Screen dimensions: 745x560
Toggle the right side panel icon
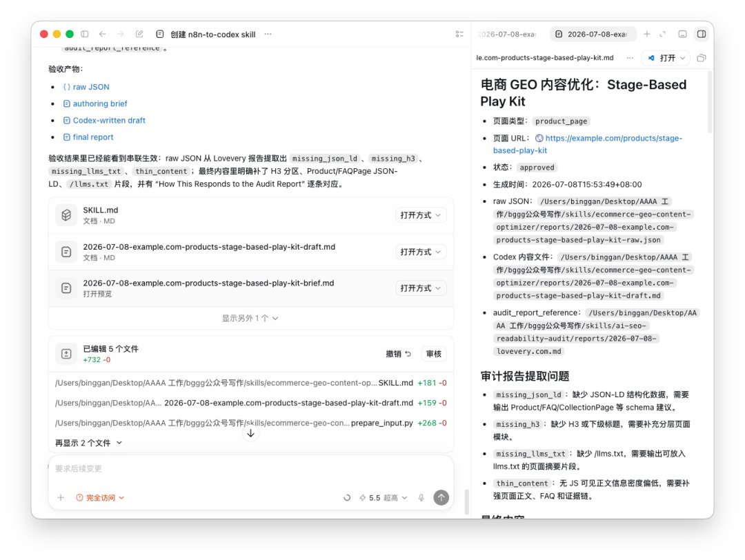tap(702, 34)
